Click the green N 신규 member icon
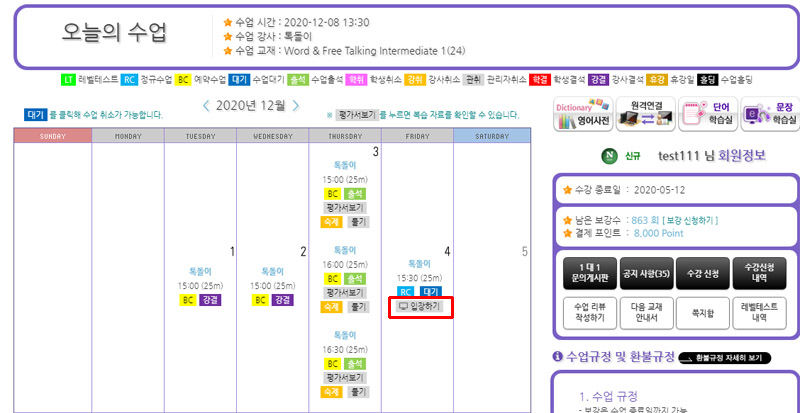 pyautogui.click(x=609, y=155)
